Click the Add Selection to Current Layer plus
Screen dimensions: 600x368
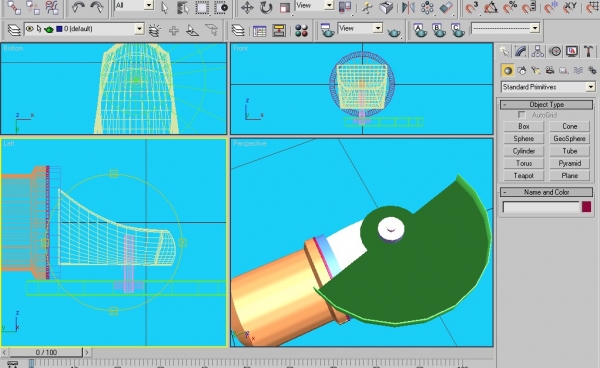174,30
